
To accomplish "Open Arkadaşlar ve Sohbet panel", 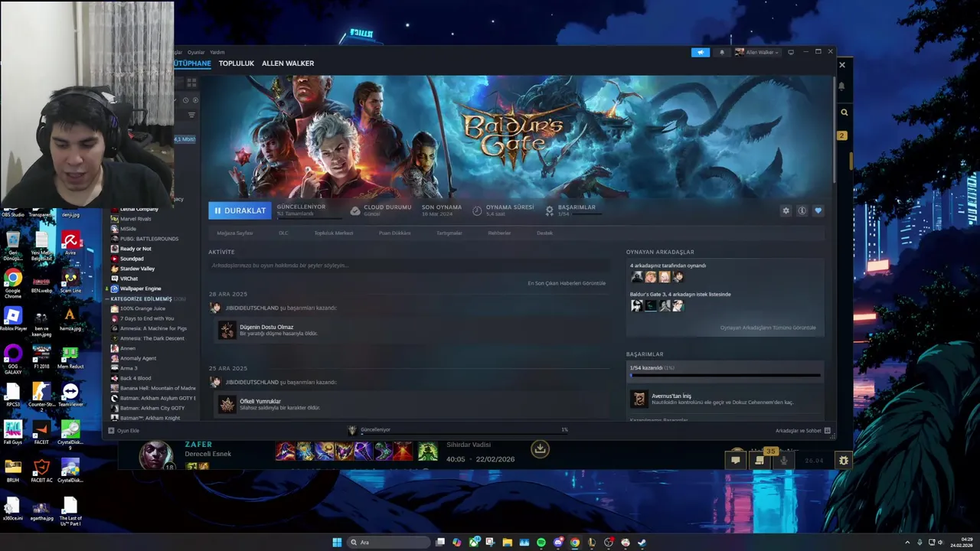I will (802, 430).
